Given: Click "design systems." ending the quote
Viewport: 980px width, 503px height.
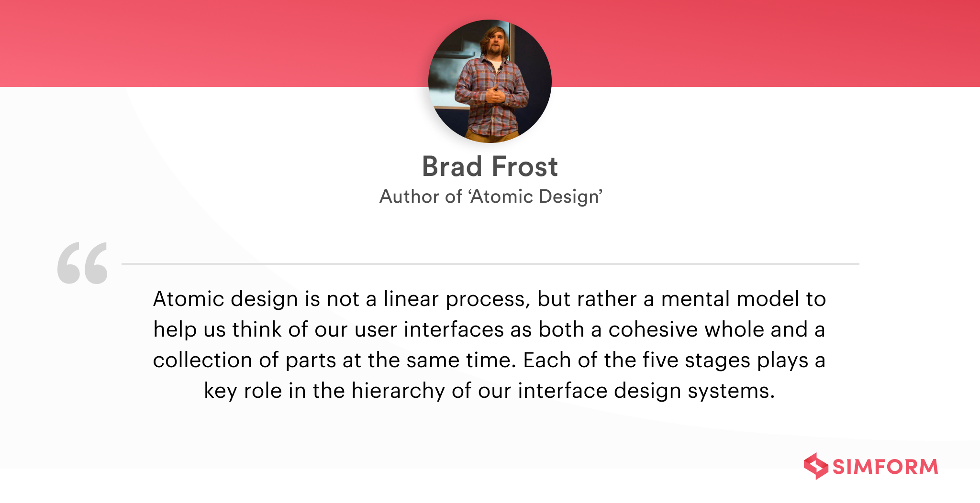Looking at the screenshot, I should tap(694, 391).
